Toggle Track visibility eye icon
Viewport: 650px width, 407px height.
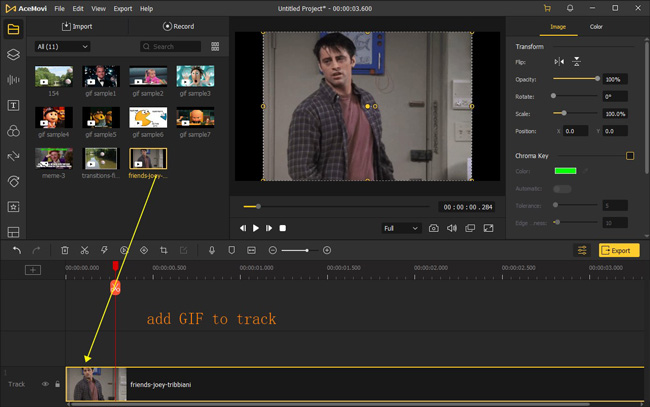click(x=45, y=384)
